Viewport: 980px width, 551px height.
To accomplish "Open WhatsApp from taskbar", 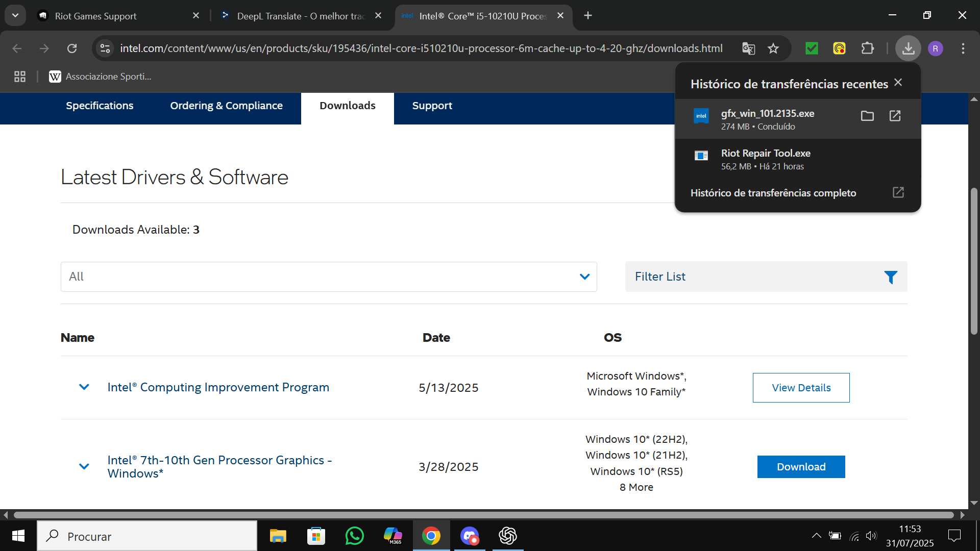I will pyautogui.click(x=355, y=536).
